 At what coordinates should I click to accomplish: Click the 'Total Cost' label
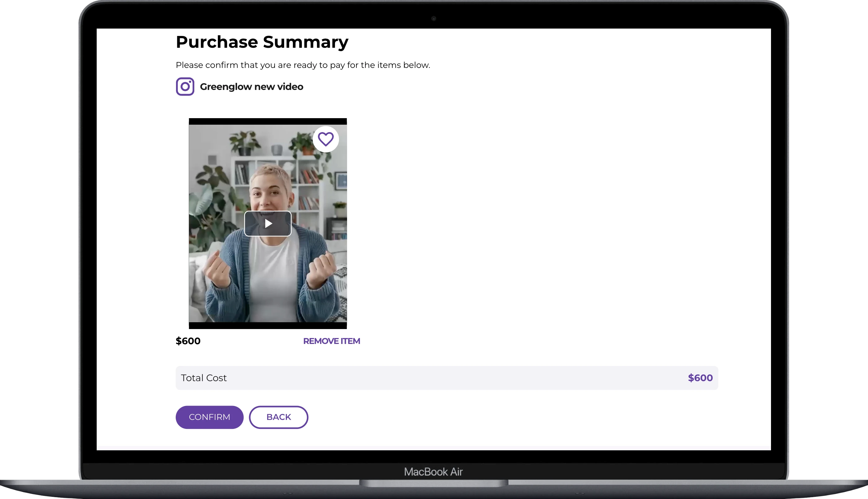click(x=204, y=378)
